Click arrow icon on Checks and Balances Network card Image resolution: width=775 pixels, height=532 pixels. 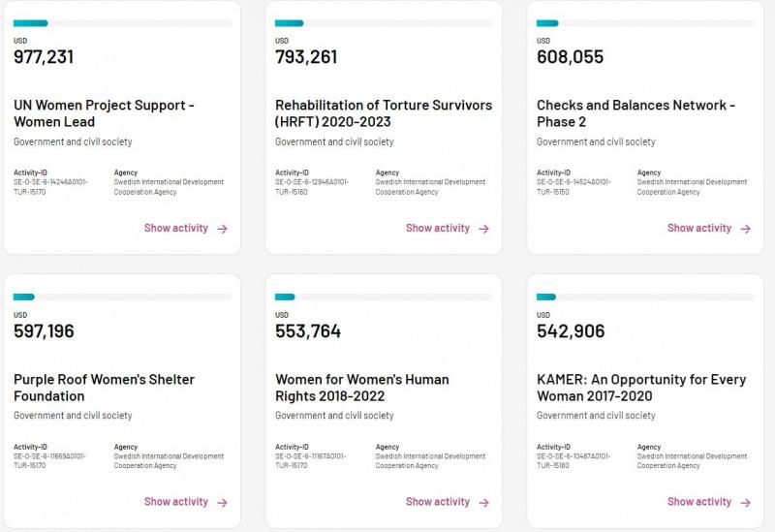click(746, 230)
